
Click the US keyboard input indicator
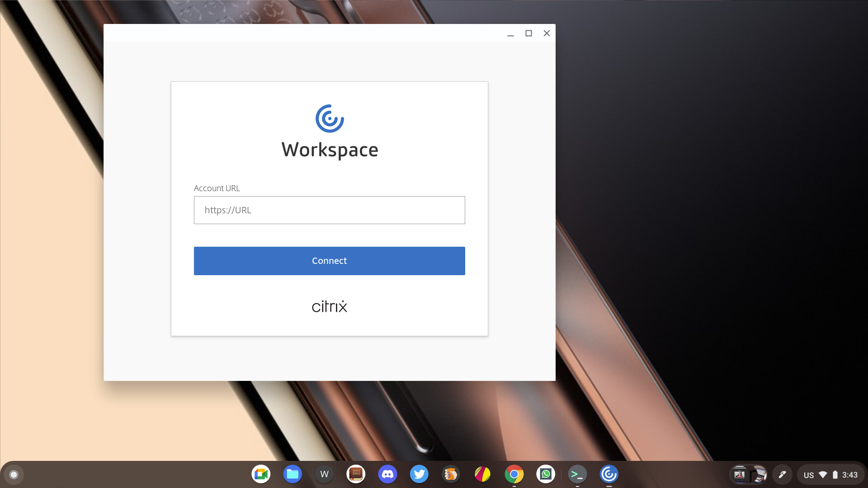coord(808,475)
